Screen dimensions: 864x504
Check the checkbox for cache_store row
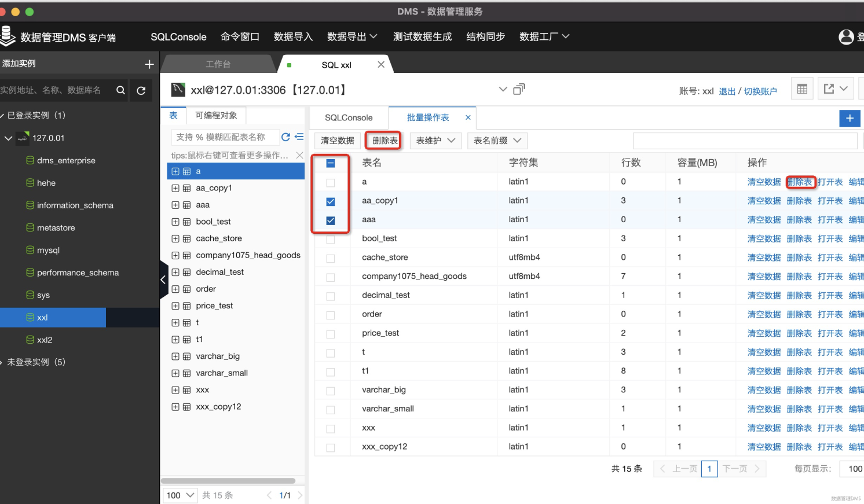pyautogui.click(x=331, y=258)
